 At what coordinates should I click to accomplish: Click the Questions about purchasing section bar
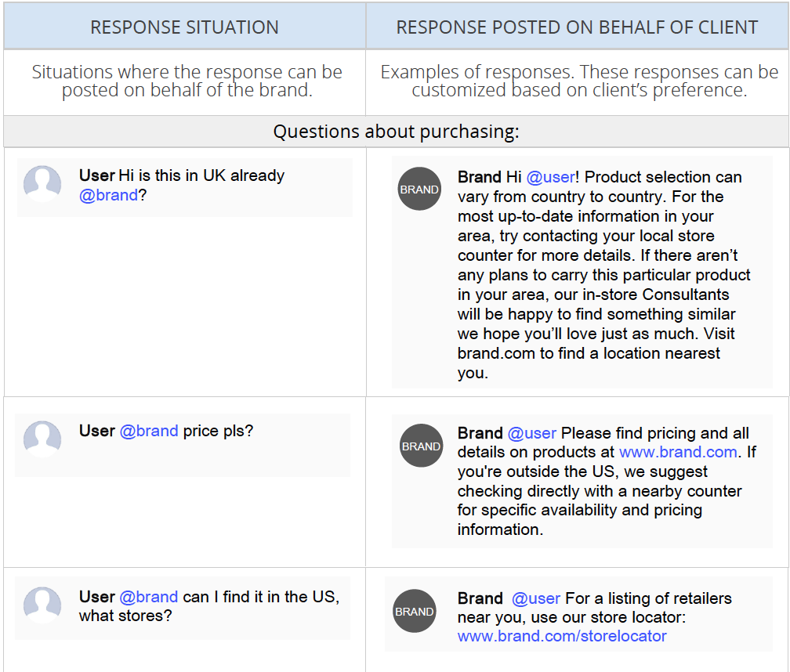pyautogui.click(x=396, y=132)
